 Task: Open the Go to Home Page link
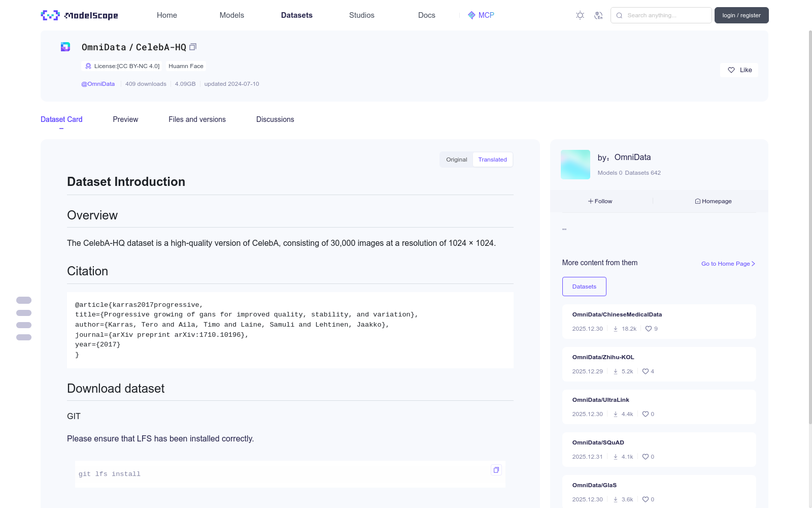tap(728, 264)
